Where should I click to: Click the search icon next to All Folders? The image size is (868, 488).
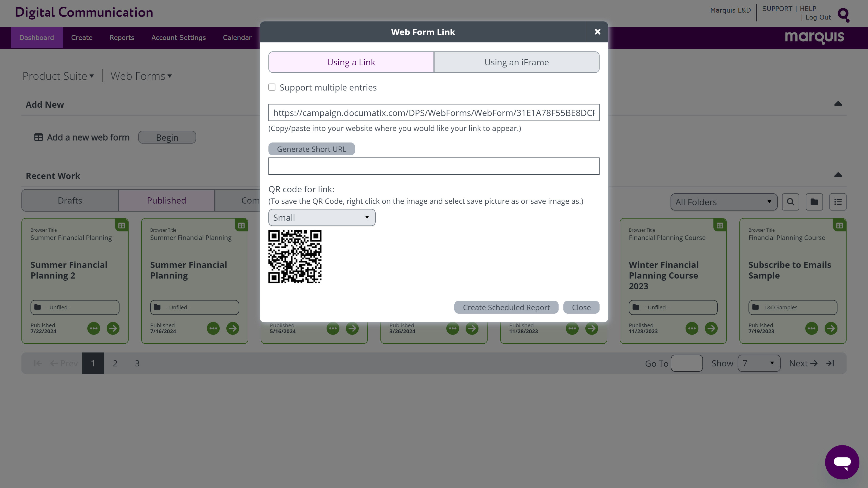coord(790,202)
